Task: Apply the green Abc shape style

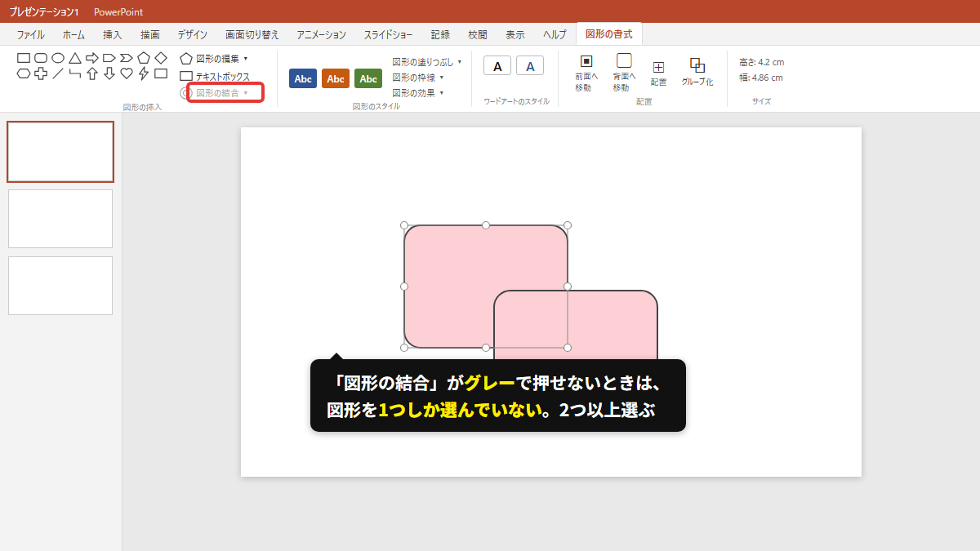Action: coord(368,78)
